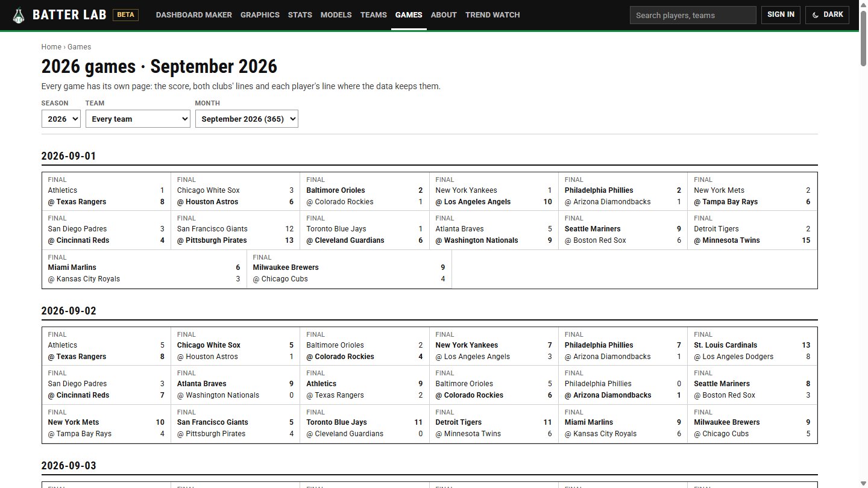Open Sept 1 Athletics at Texas Rangers game
868x488 pixels.
coord(107,191)
